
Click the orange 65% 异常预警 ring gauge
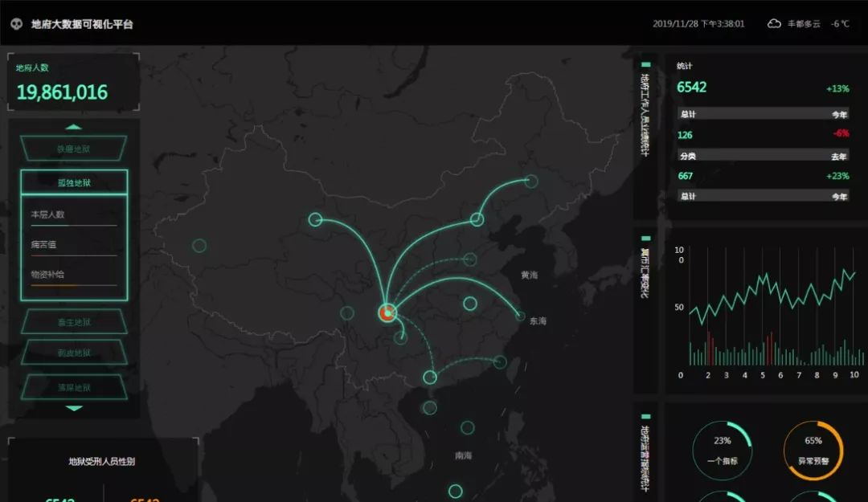(x=813, y=450)
